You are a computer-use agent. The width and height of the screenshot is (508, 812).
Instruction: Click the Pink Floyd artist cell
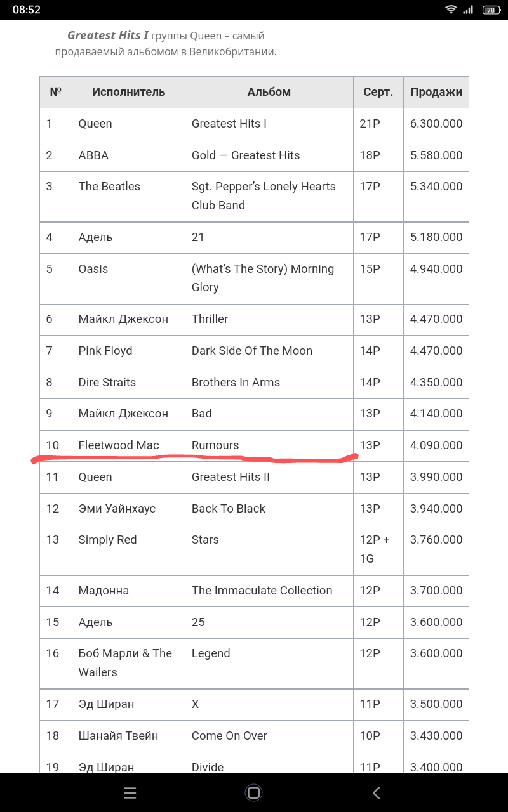[128, 351]
